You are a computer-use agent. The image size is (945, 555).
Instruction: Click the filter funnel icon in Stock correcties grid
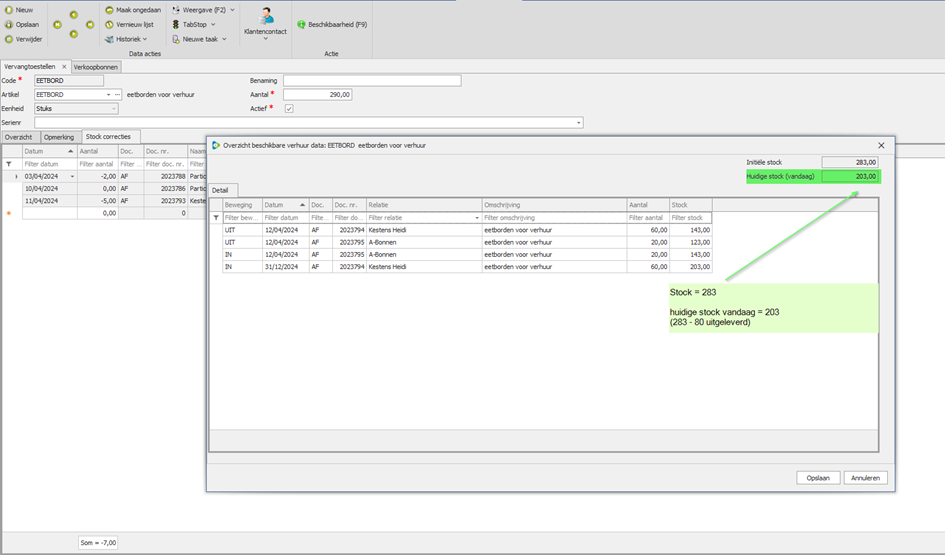click(x=9, y=164)
